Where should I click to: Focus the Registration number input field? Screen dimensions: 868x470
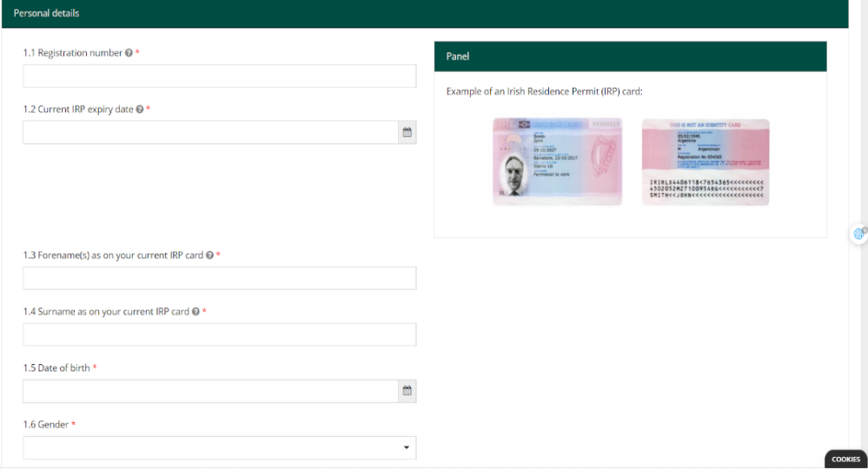pyautogui.click(x=219, y=76)
